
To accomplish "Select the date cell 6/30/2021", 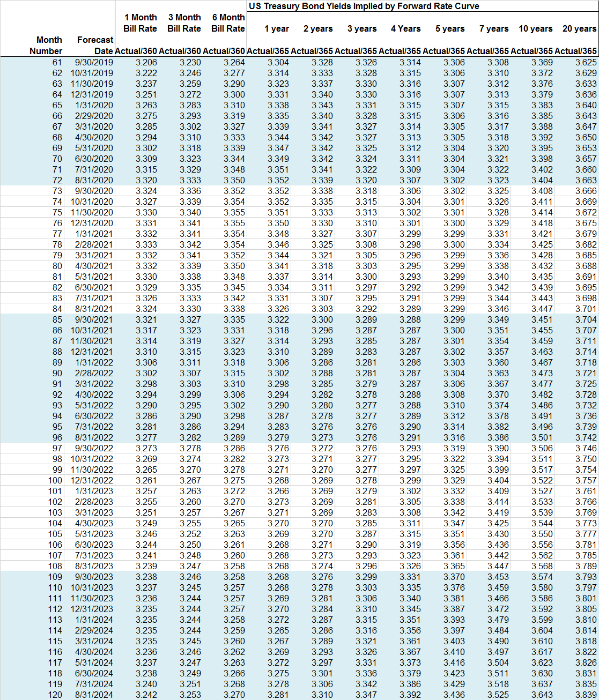I will [94, 287].
